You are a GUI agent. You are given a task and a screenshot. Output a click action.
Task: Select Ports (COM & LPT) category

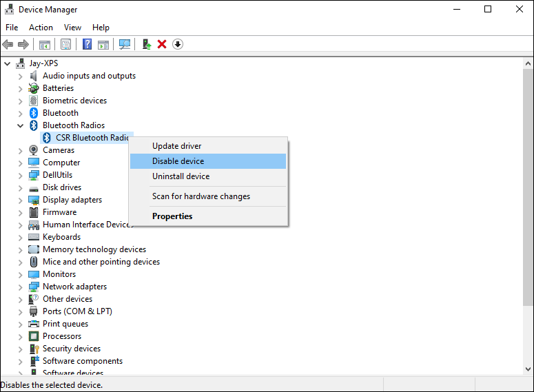[x=77, y=311]
